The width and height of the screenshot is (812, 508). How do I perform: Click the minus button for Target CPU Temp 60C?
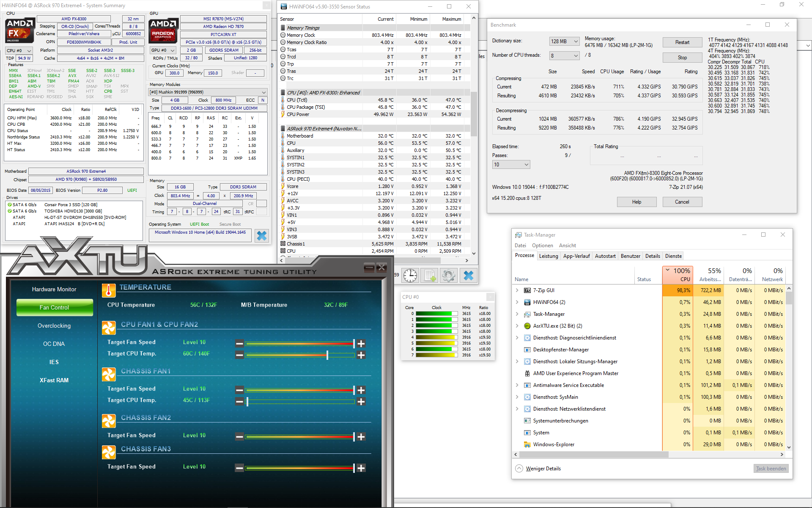239,355
